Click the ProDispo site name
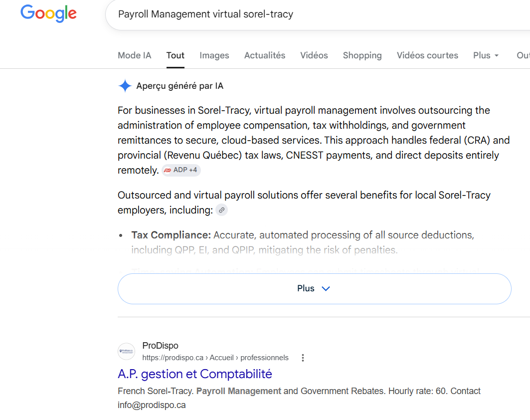Screen dimensions: 530x420 (160, 346)
